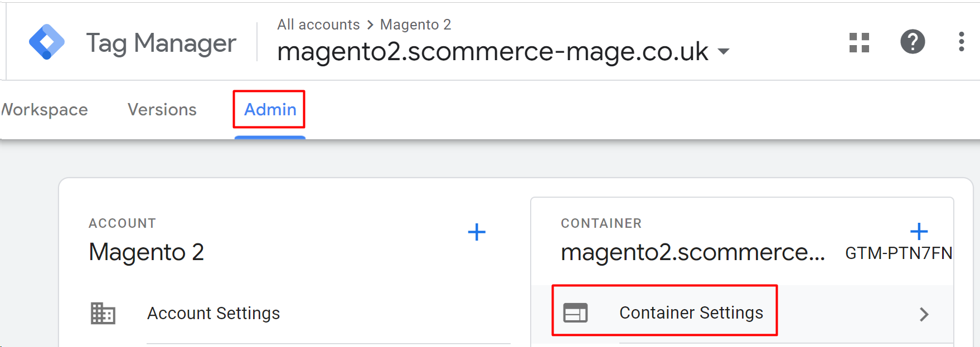This screenshot has height=347, width=980.
Task: Click the Container Settings panel icon
Action: click(x=576, y=312)
